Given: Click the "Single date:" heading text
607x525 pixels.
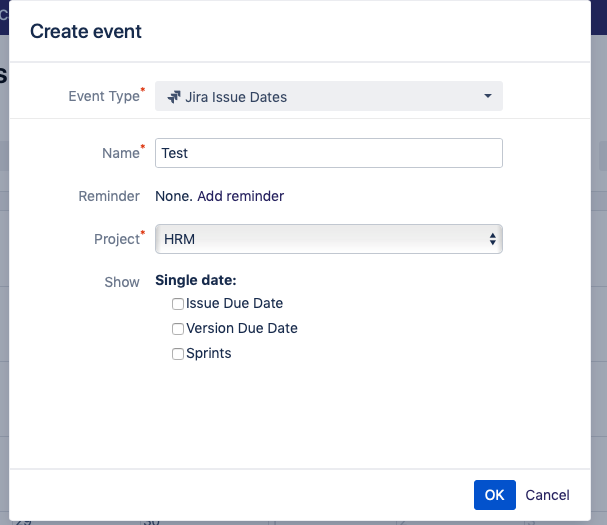Looking at the screenshot, I should click(x=195, y=280).
